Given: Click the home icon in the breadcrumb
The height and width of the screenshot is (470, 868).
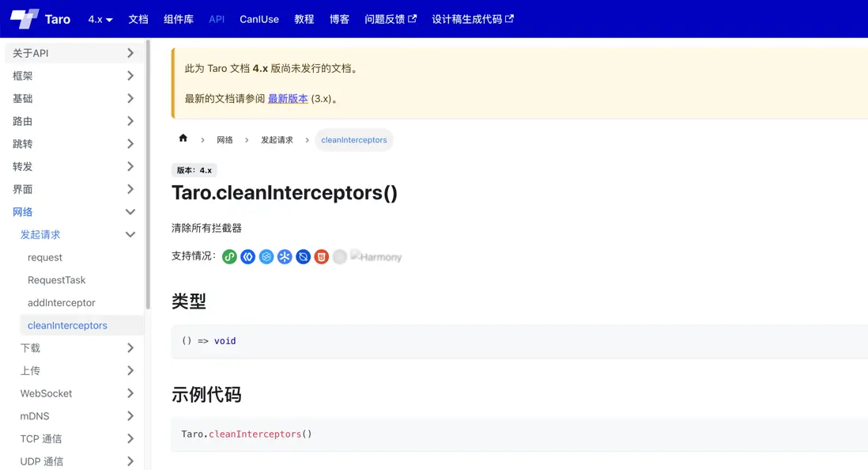Looking at the screenshot, I should point(183,139).
